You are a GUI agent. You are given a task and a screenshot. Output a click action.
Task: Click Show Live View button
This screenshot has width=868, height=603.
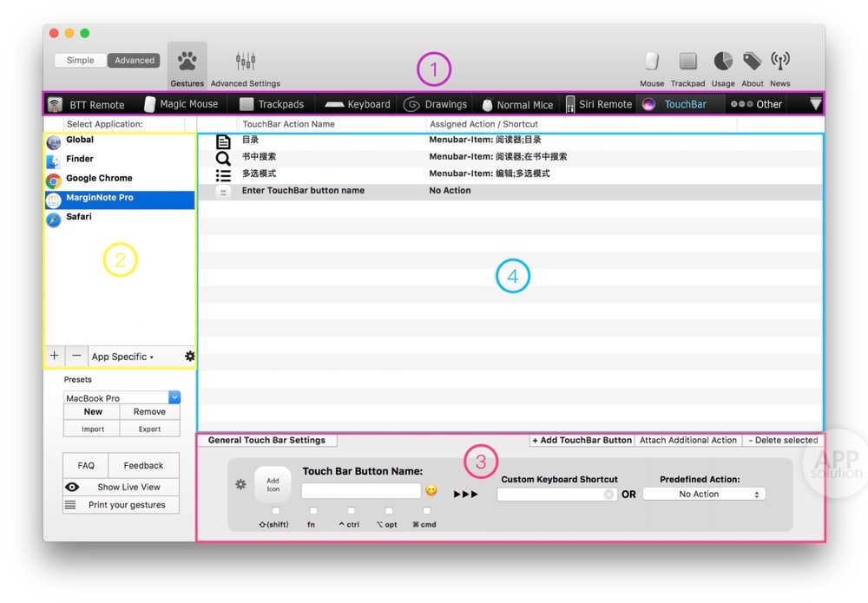121,487
